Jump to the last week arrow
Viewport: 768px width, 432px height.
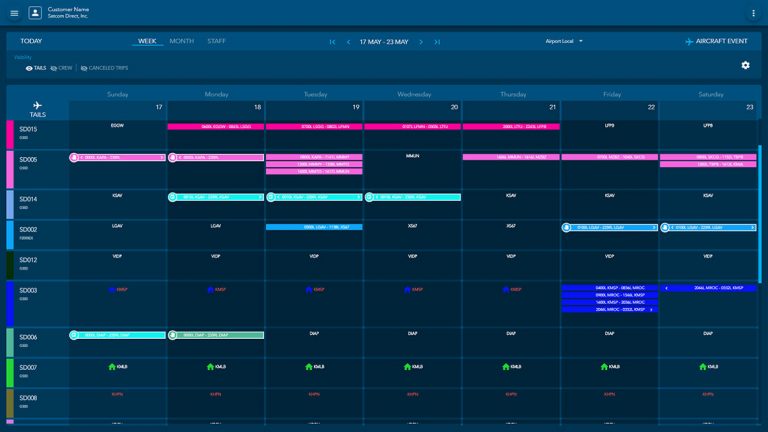click(x=437, y=42)
